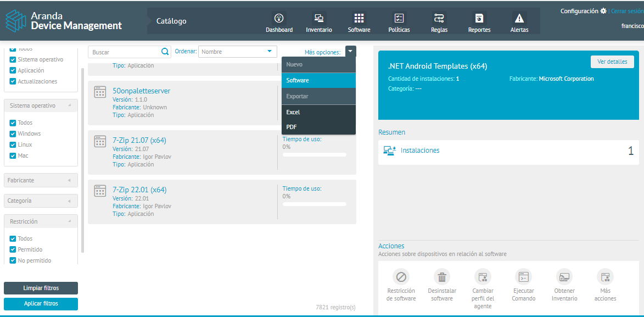The width and height of the screenshot is (644, 317).
Task: Click the .NET Android Templates (x64) heading
Action: click(x=438, y=66)
